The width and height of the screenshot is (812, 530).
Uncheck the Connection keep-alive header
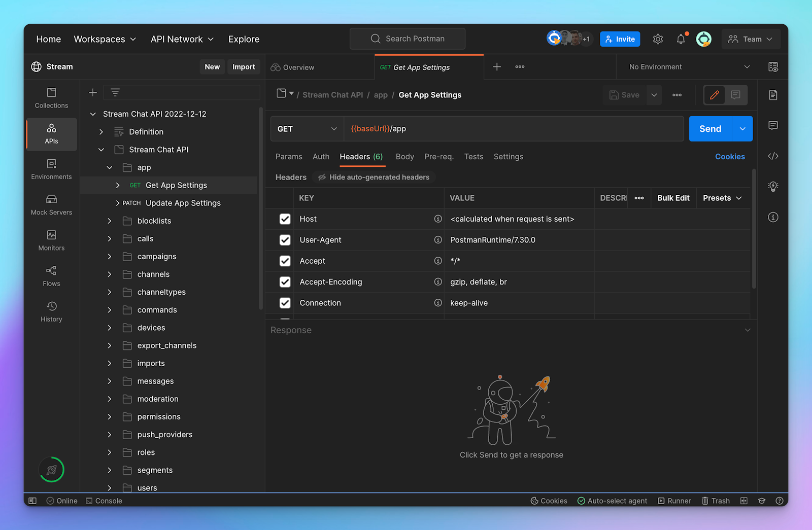point(285,303)
